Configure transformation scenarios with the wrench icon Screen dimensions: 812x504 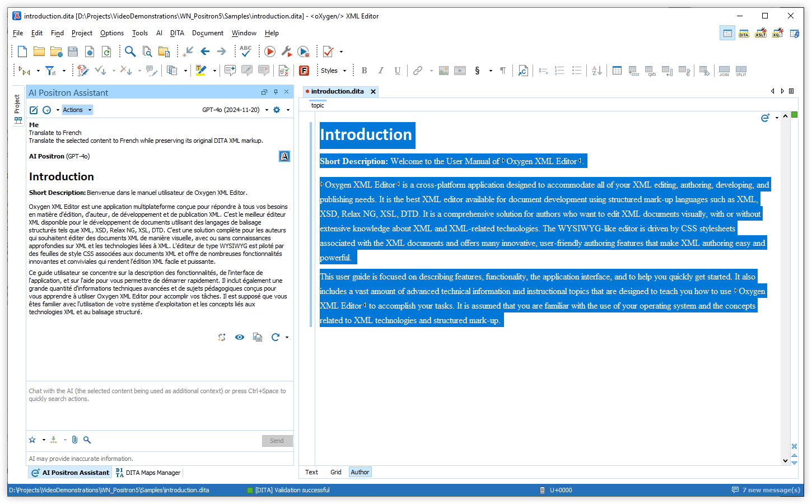pos(286,52)
